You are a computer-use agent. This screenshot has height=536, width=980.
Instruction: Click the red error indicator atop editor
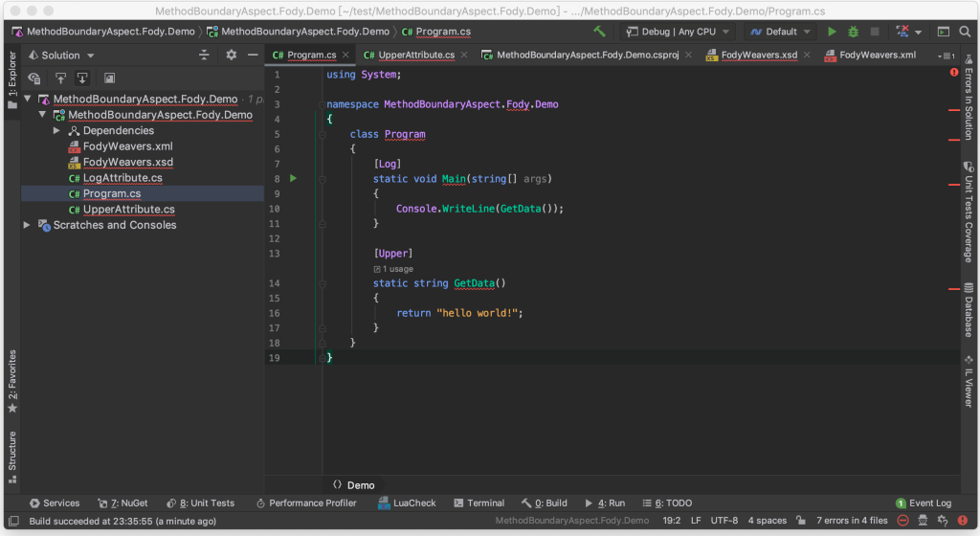pyautogui.click(x=954, y=73)
